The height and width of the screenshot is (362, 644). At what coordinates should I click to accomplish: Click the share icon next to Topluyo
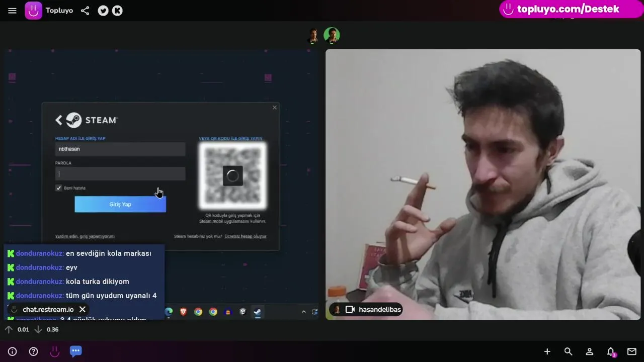(85, 11)
